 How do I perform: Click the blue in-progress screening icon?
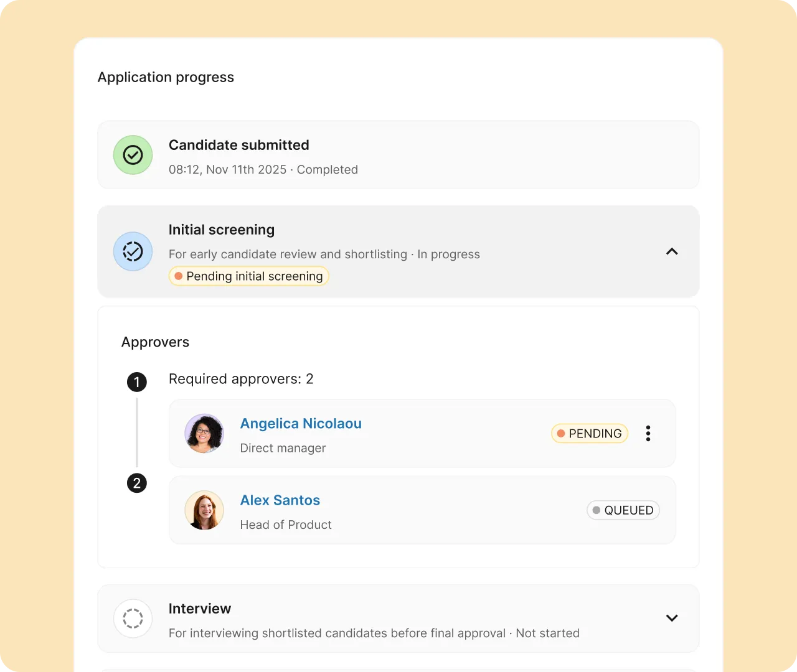coord(133,251)
